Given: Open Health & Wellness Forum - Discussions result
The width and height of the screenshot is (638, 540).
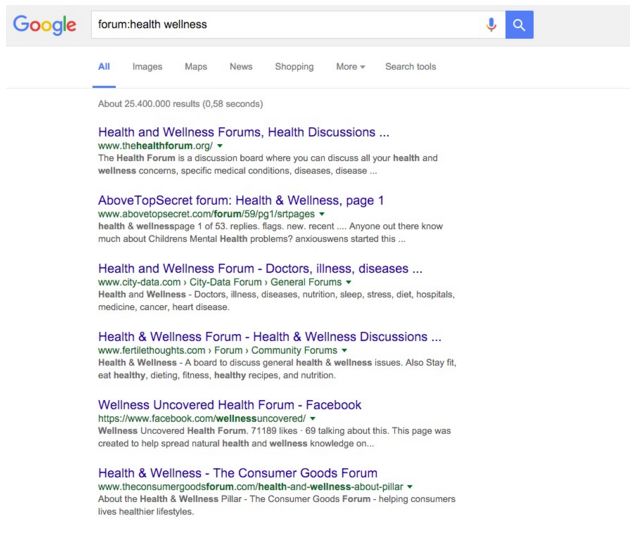Looking at the screenshot, I should pos(270,337).
